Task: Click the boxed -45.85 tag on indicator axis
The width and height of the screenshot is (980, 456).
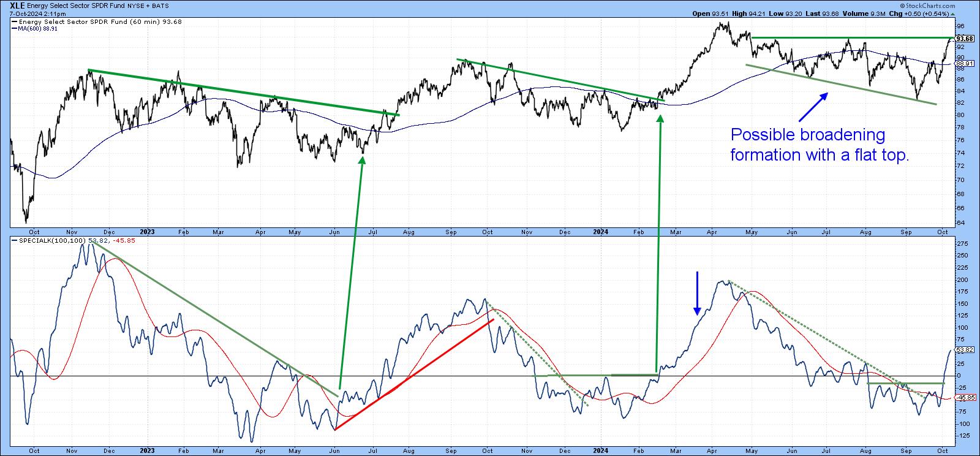Action: [x=965, y=398]
